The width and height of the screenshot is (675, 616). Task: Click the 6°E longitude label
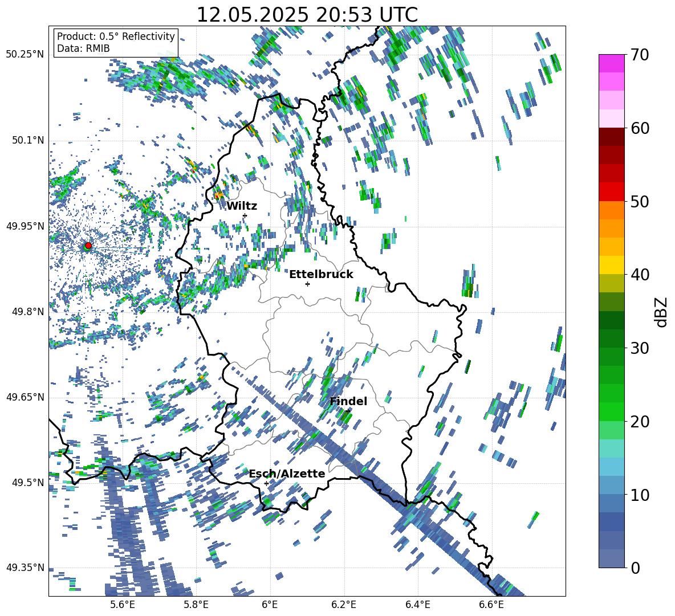[x=270, y=605]
